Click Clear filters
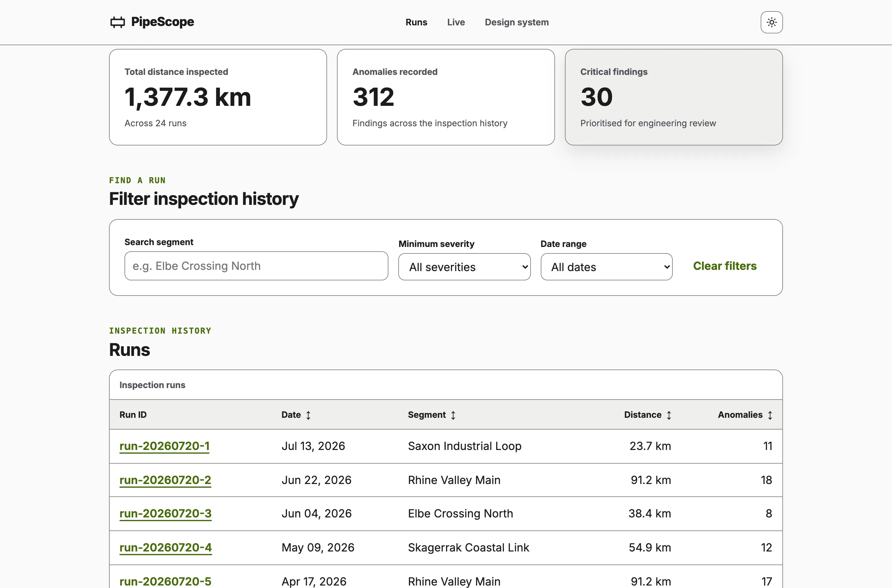 (725, 266)
